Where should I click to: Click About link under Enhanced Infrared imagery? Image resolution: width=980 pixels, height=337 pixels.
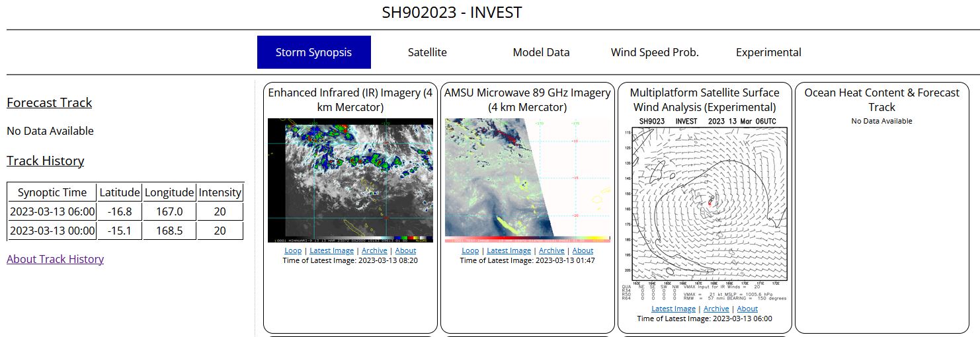[405, 250]
